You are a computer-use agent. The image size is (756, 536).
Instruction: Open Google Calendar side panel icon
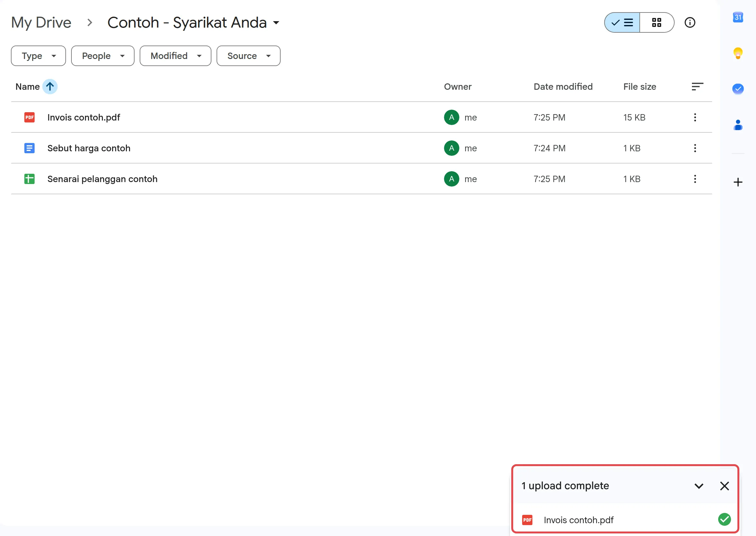coord(738,17)
